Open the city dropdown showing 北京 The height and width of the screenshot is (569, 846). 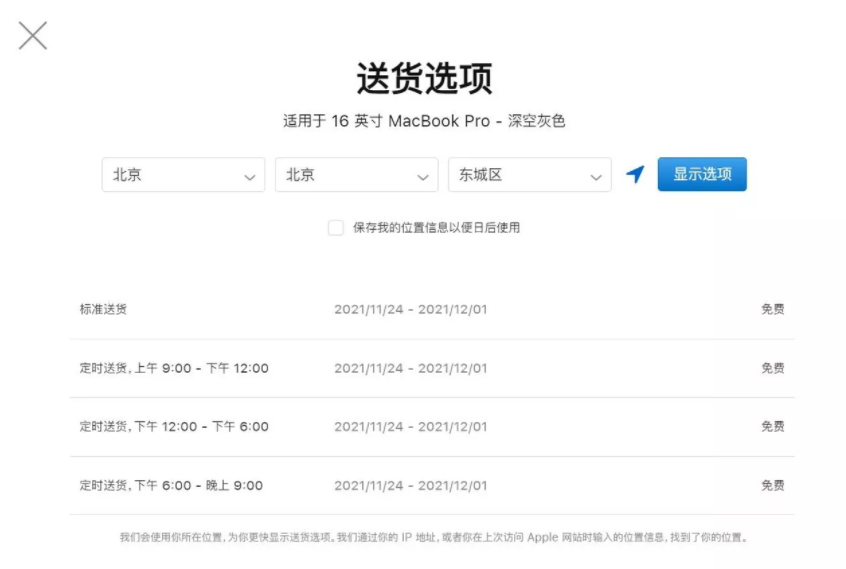[357, 175]
